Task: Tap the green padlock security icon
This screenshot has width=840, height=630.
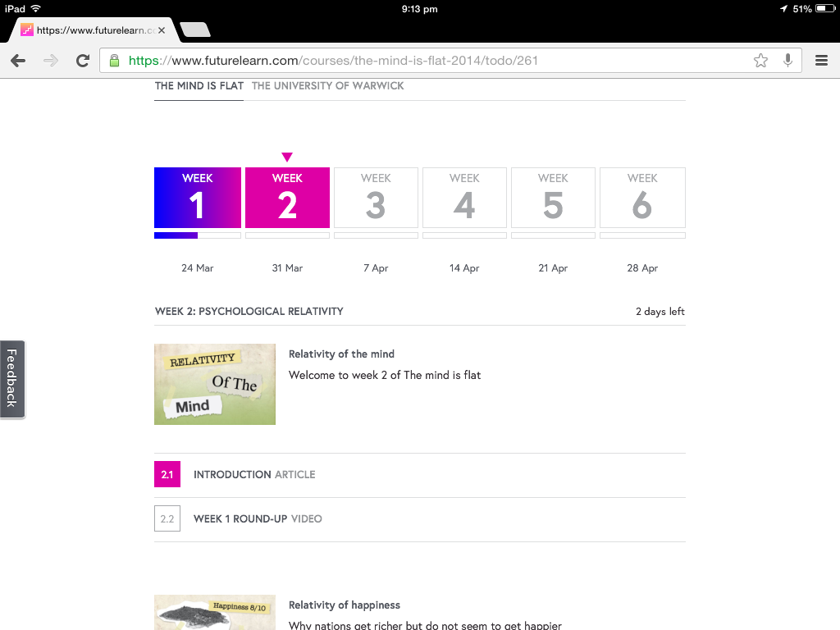Action: coord(114,61)
